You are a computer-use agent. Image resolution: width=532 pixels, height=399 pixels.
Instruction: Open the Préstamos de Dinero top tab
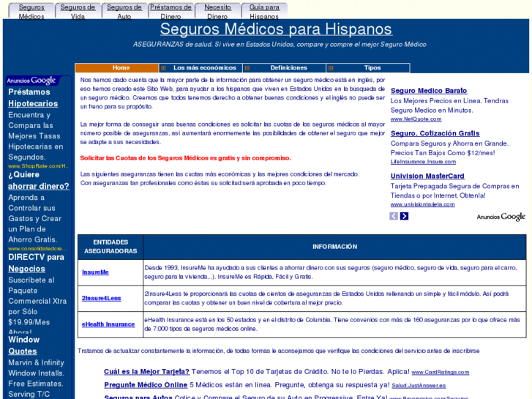coord(171,12)
